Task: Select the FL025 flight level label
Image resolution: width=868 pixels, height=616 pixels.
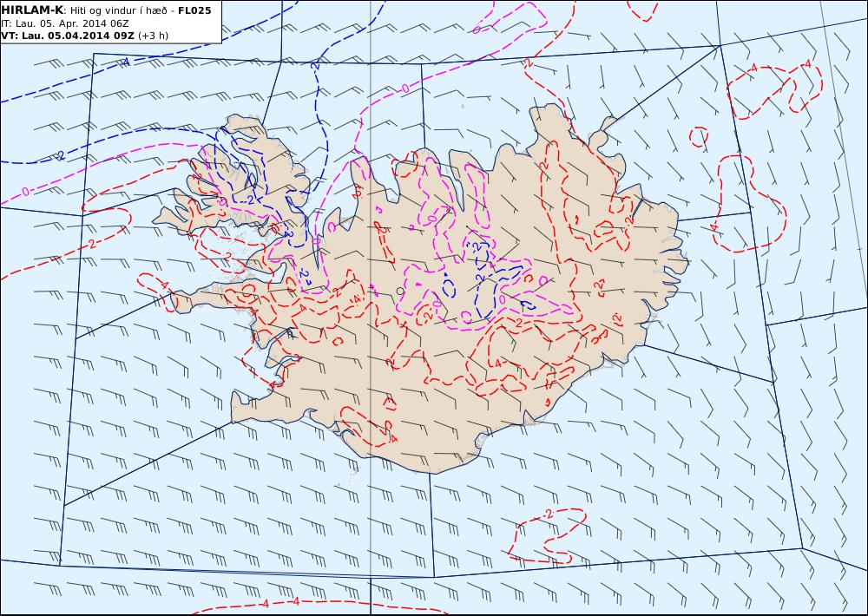Action: (194, 10)
